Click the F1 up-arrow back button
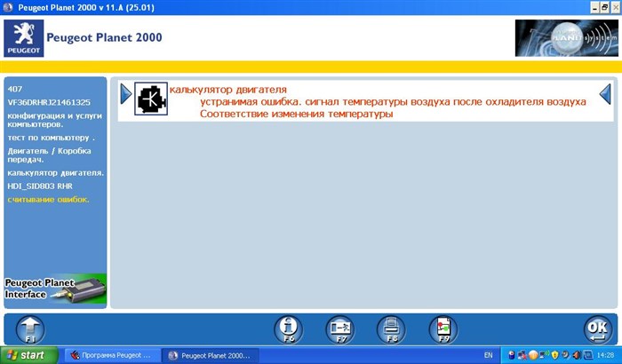Image resolution: width=622 pixels, height=364 pixels. 29,328
